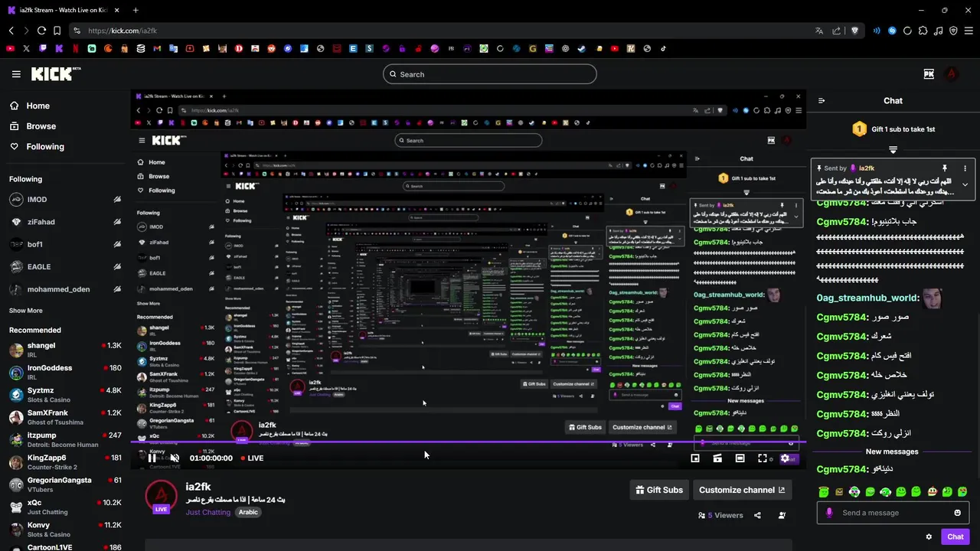
Task: Open chat settings gear icon
Action: (x=929, y=536)
